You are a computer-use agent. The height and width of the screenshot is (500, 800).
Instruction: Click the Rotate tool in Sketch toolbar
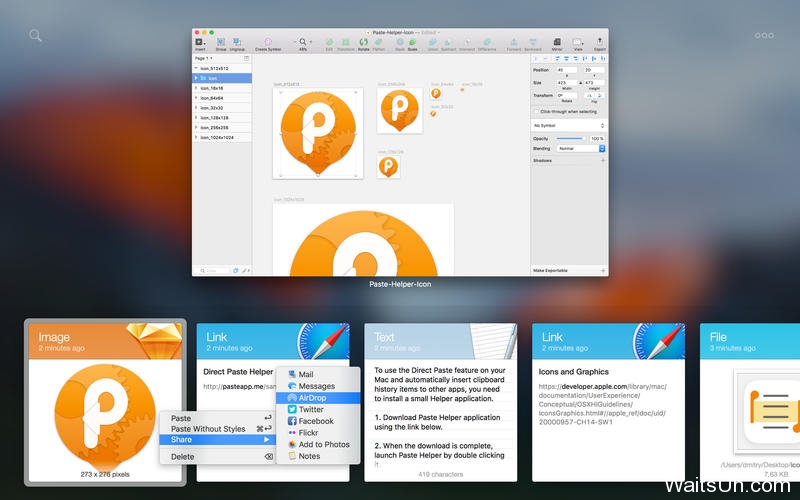363,42
